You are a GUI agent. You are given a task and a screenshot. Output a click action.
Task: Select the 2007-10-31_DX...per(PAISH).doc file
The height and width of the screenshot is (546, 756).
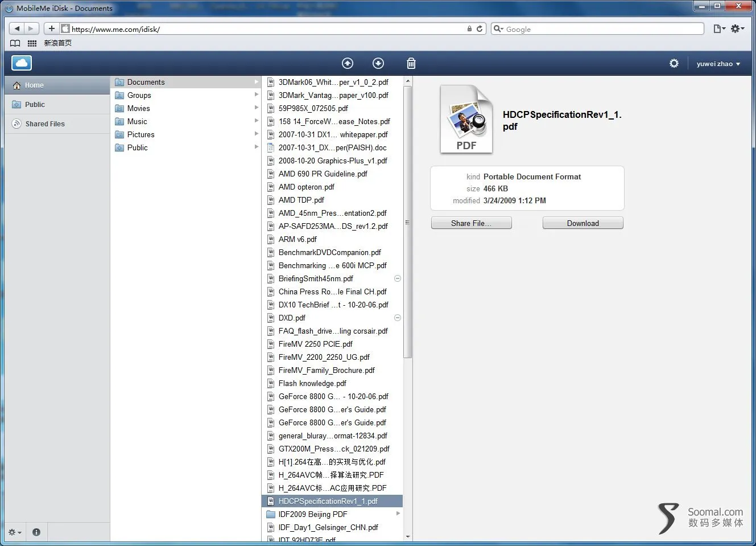(x=332, y=147)
